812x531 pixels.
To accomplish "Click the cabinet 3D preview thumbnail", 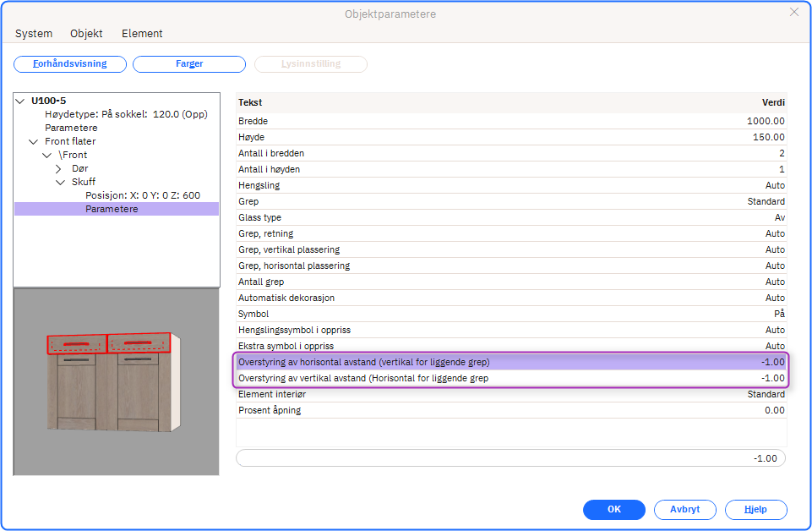I will (116, 382).
